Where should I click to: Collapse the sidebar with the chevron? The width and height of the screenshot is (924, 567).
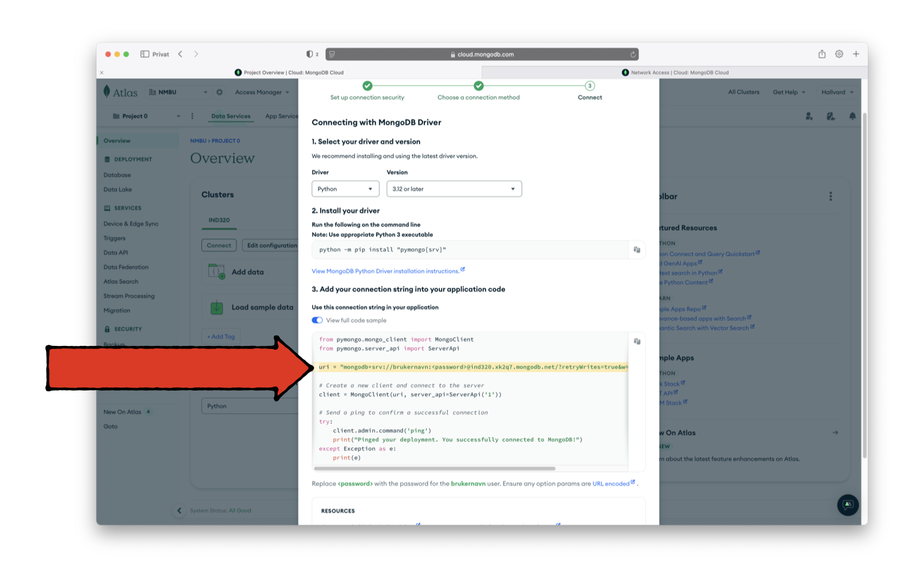(x=179, y=510)
